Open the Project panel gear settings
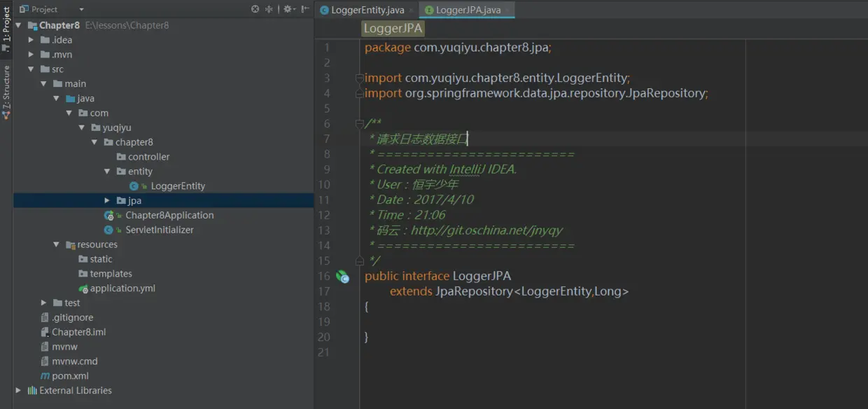 pyautogui.click(x=287, y=9)
